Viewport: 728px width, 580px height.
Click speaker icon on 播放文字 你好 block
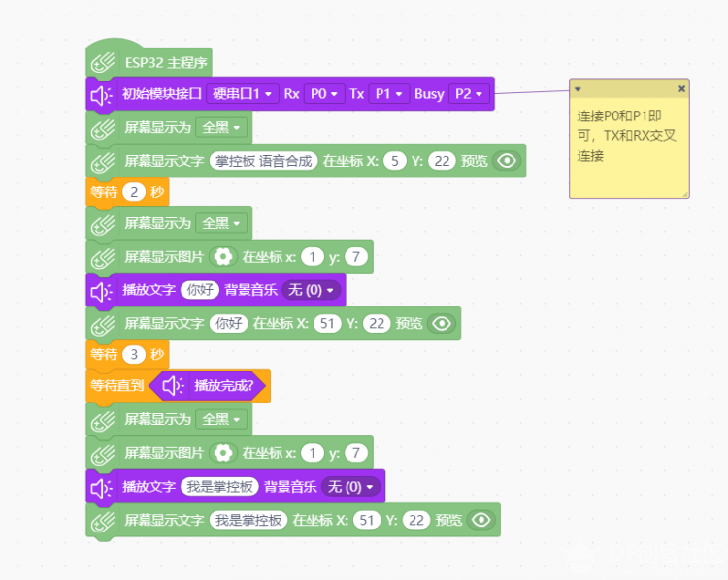[x=101, y=292]
